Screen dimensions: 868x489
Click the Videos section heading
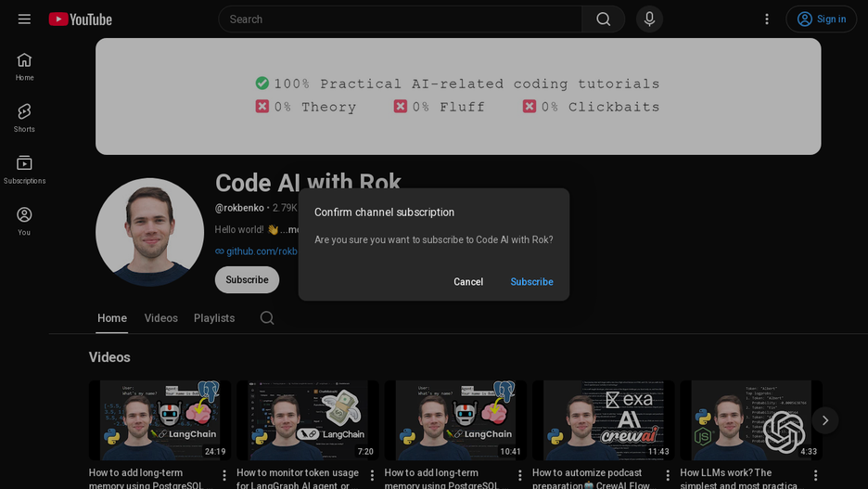[x=109, y=357]
